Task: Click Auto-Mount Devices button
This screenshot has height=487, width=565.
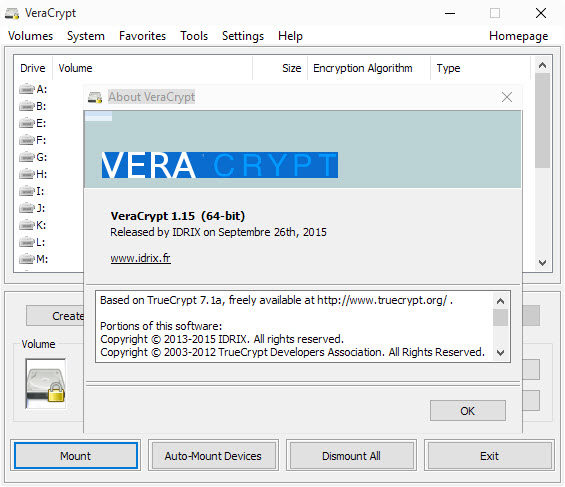Action: [213, 456]
